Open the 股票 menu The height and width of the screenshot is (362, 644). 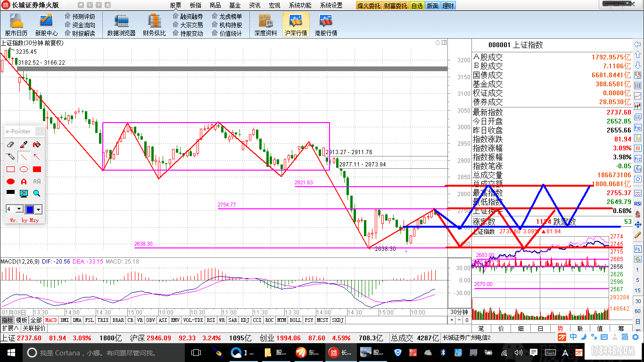[x=175, y=6]
